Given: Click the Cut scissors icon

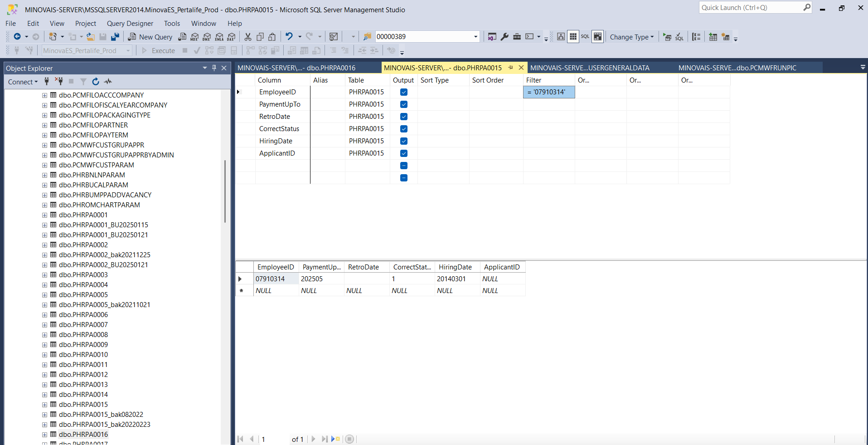Looking at the screenshot, I should (x=248, y=37).
